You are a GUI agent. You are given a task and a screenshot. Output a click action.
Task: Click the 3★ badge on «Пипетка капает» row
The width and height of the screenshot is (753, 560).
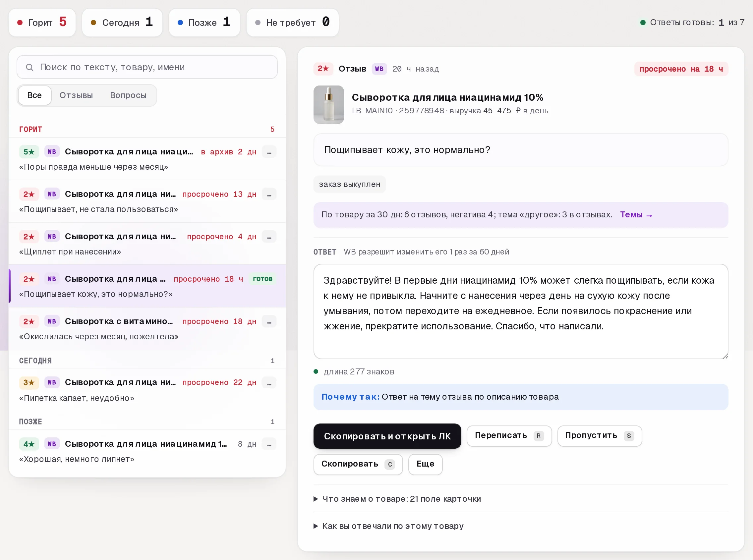(x=29, y=383)
